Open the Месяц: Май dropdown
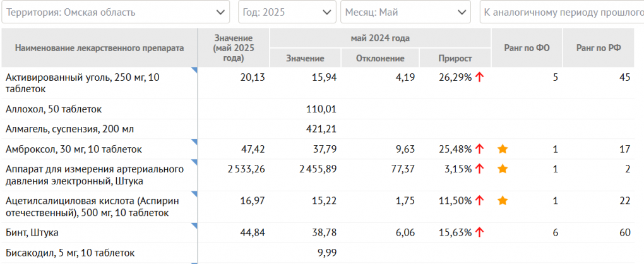This screenshot has width=644, height=264. pyautogui.click(x=405, y=12)
